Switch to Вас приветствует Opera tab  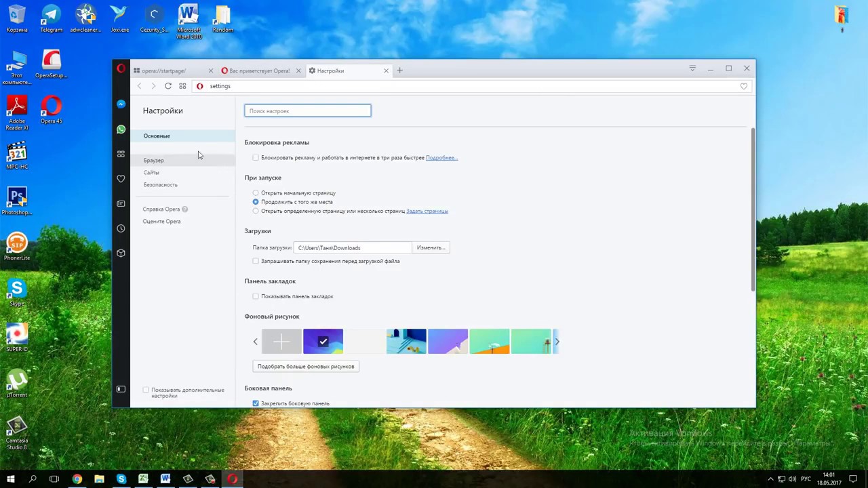259,70
